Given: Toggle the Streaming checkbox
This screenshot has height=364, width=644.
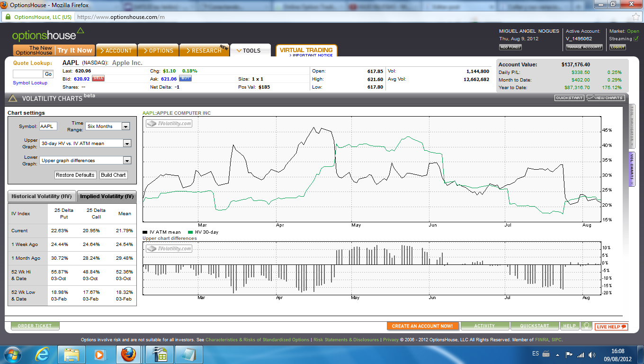Looking at the screenshot, I should pos(636,39).
